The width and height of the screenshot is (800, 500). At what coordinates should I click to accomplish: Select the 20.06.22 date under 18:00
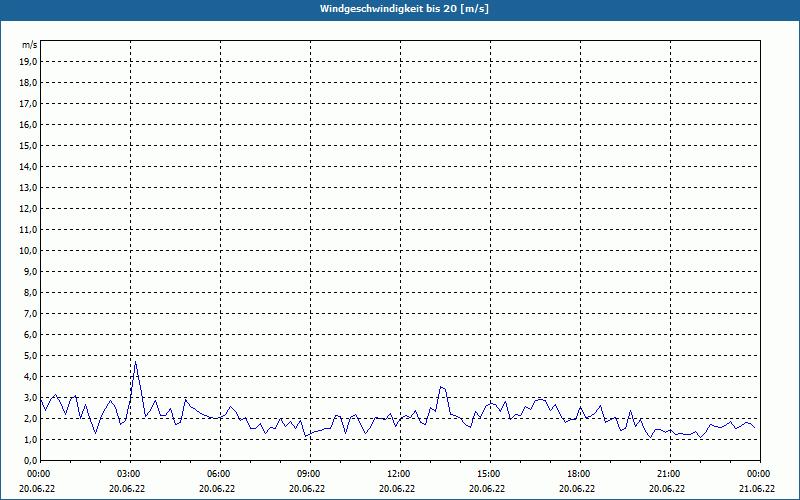point(577,489)
